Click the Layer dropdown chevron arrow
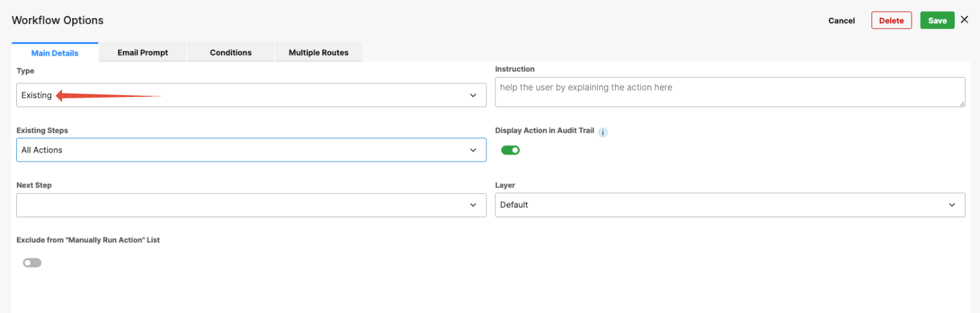The height and width of the screenshot is (313, 980). click(952, 205)
